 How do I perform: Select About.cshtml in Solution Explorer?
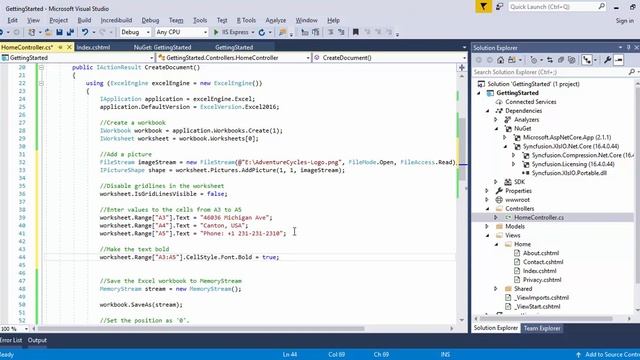(x=541, y=253)
